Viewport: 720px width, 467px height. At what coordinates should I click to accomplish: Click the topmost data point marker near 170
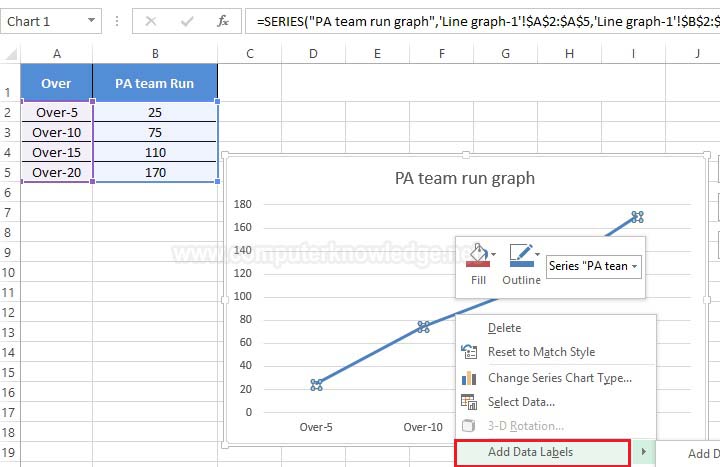[x=637, y=217]
